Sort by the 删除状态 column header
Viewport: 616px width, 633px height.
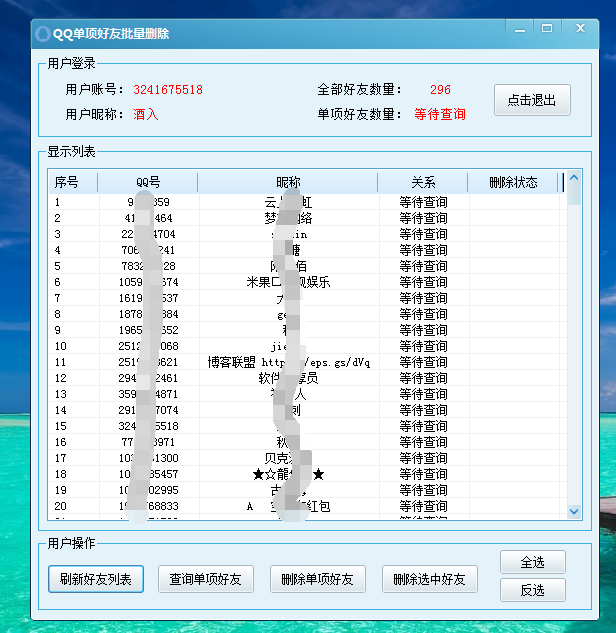513,182
